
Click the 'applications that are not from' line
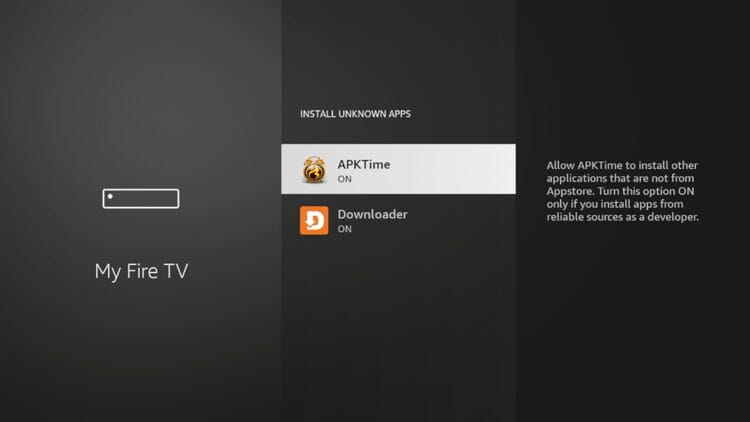(x=620, y=178)
